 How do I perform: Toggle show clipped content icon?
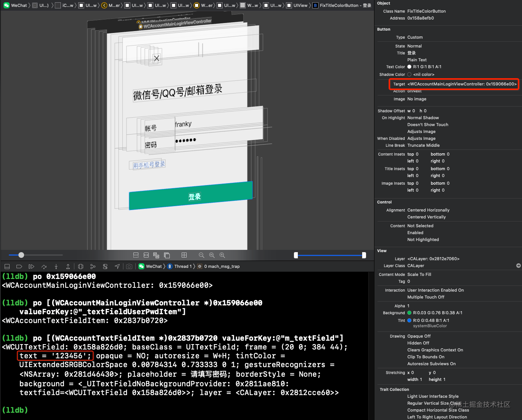136,255
